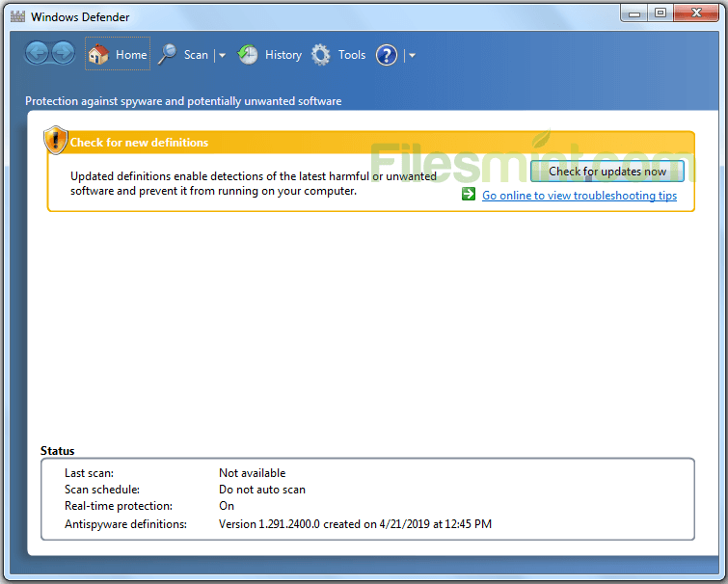Click the blue Help question mark icon
728x584 pixels.
387,55
